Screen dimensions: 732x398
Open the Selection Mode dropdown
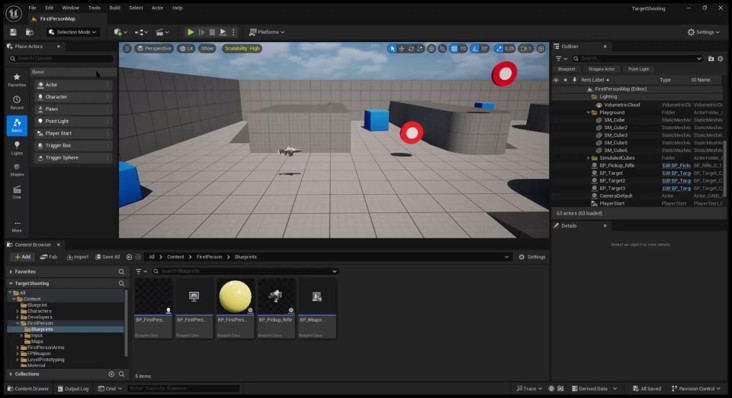coord(72,32)
